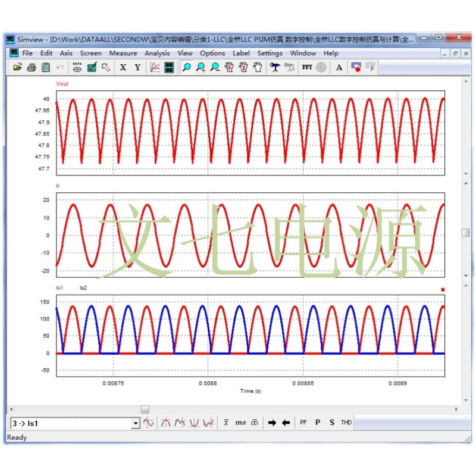Click horizontal scrollbar thumb below plots
The height and width of the screenshot is (476, 476).
(145, 409)
